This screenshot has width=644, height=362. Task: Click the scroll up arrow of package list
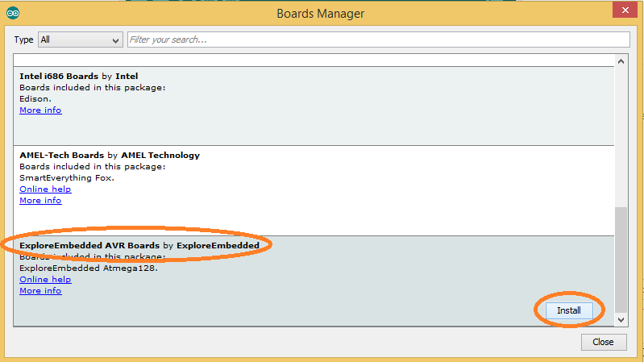point(621,61)
